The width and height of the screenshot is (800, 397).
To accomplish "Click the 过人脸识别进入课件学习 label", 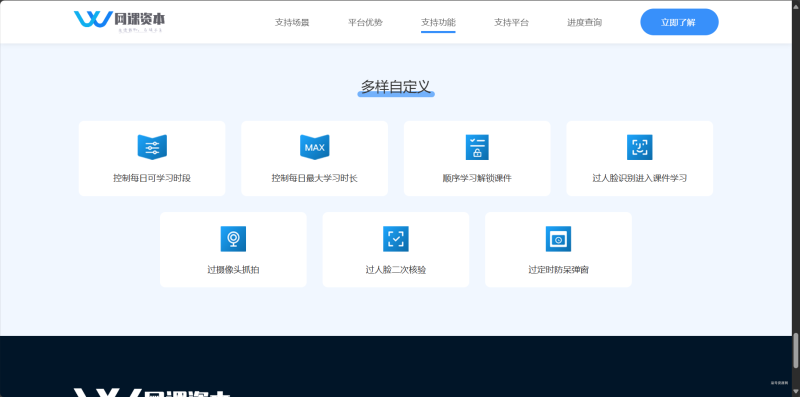I will tap(639, 178).
